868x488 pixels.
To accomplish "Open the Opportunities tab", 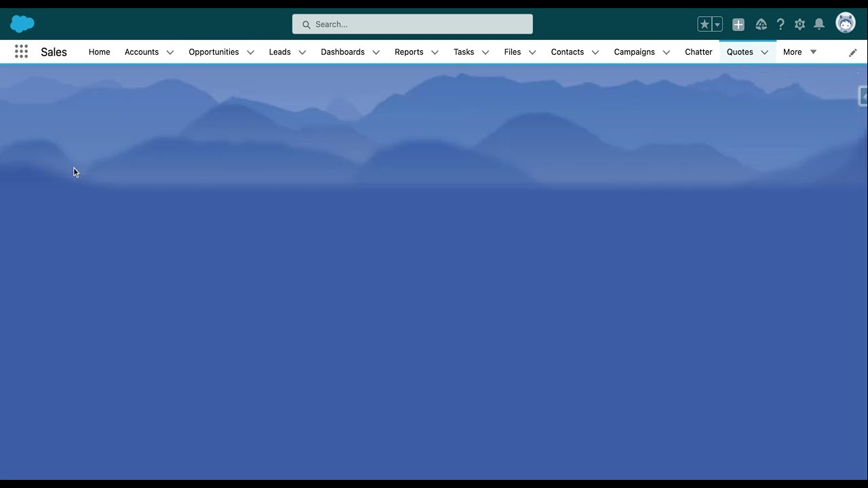I will tap(214, 52).
